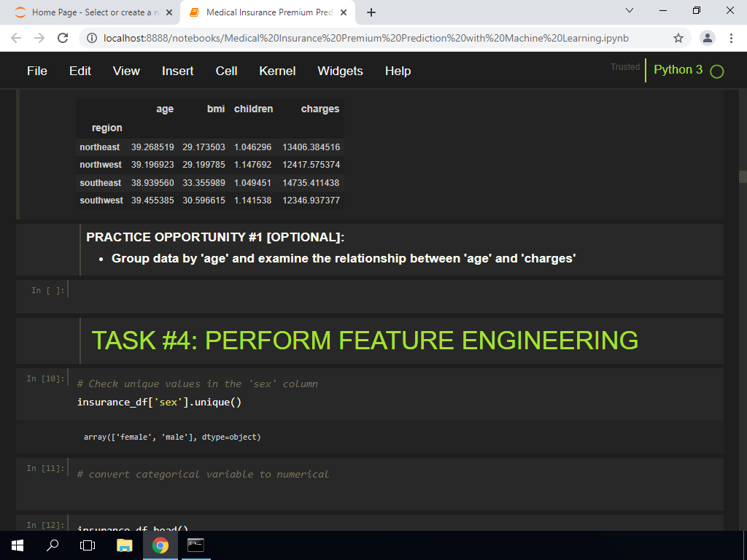Screen dimensions: 747x560
Task: Click the kernel idle circle indicator
Action: point(716,71)
